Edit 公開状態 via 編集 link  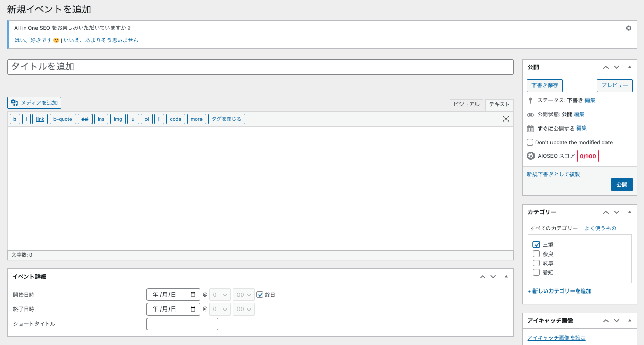point(579,114)
